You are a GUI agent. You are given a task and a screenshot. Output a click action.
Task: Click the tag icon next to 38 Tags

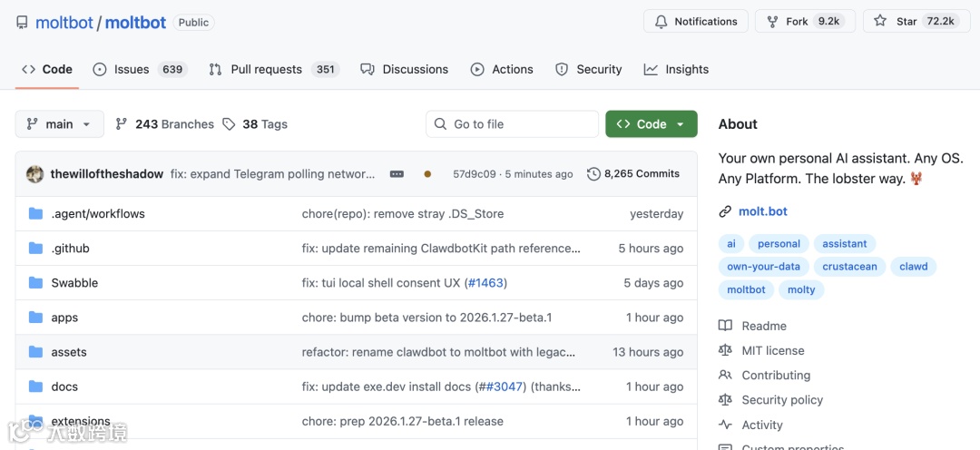(229, 124)
